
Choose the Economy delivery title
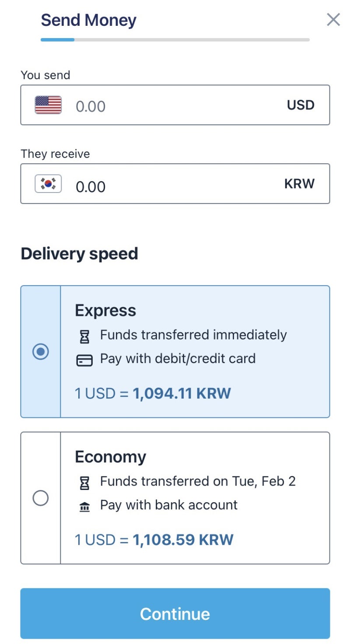click(110, 457)
